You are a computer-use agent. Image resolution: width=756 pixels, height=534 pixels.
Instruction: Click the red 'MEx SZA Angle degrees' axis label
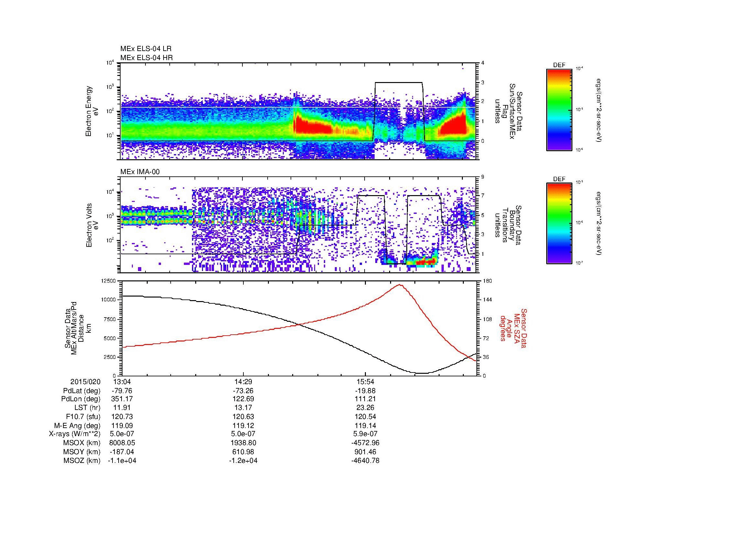coord(513,328)
